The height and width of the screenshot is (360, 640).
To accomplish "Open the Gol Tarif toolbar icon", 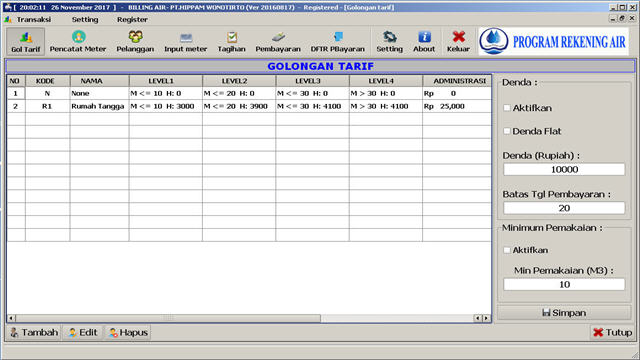I will click(25, 41).
